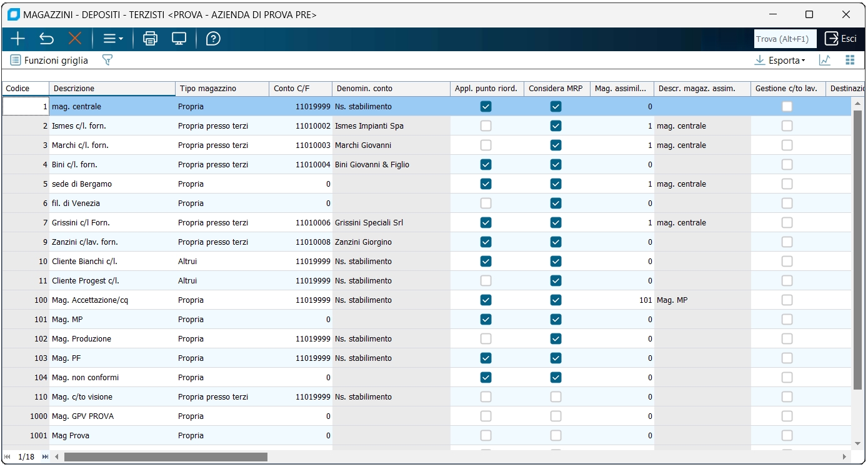The image size is (868, 467).
Task: Enable Appl. punto riord. for Ismes c/l. forn.
Action: click(486, 126)
